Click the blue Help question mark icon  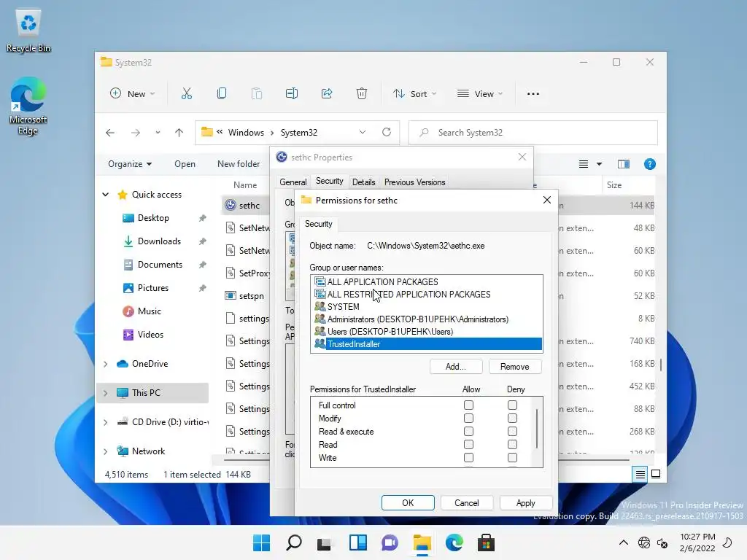click(649, 164)
